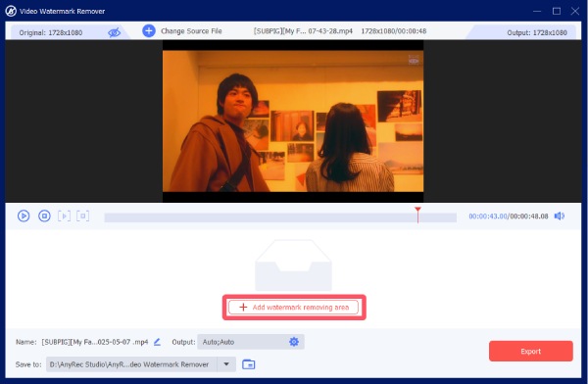Click the red Export button
This screenshot has height=384, width=588.
point(530,352)
